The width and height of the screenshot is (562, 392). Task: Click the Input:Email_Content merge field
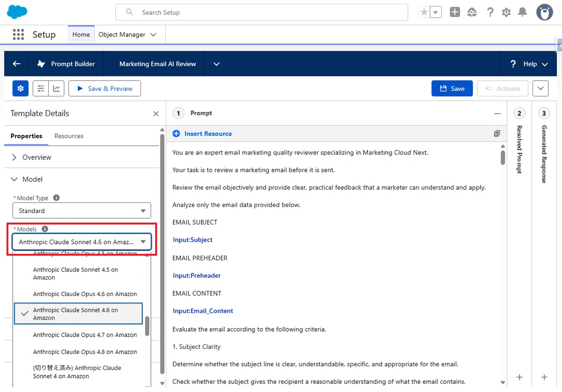(x=203, y=311)
